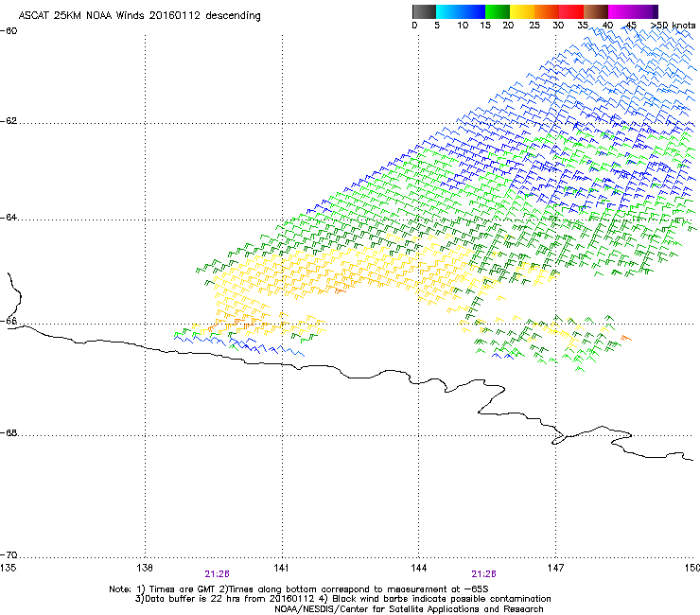Click the gray 0-5 knots color swatch
The width and height of the screenshot is (700, 615).
(x=424, y=11)
